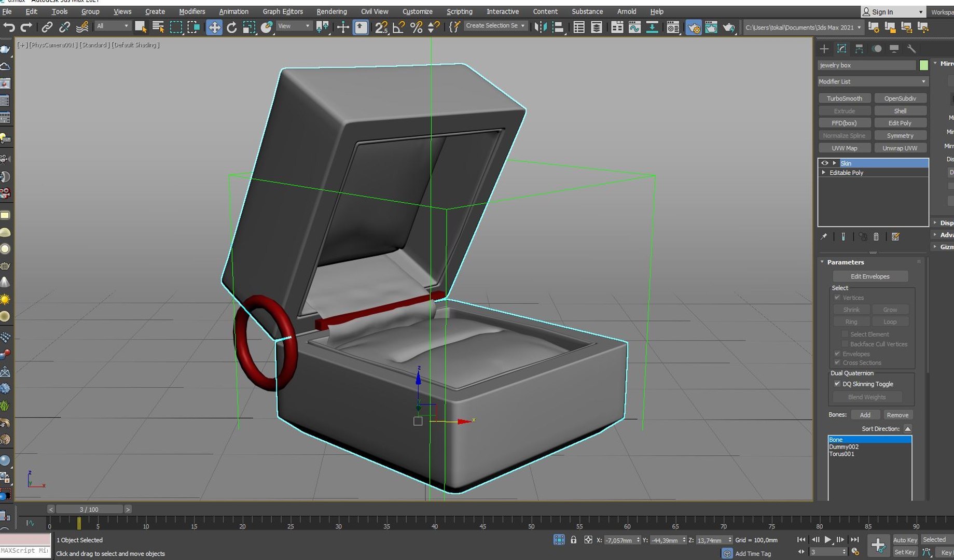Screen dimensions: 954x560
Task: Choose the Select Object tool
Action: [x=140, y=27]
